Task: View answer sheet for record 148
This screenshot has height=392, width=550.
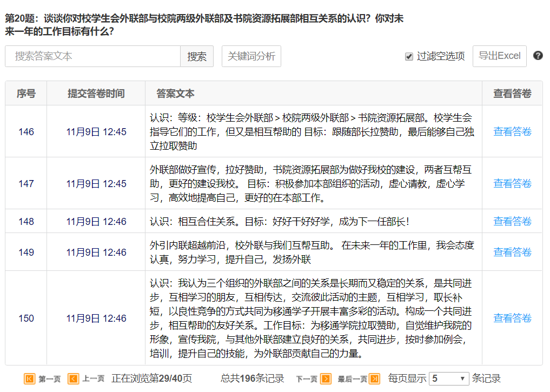Action: [512, 221]
